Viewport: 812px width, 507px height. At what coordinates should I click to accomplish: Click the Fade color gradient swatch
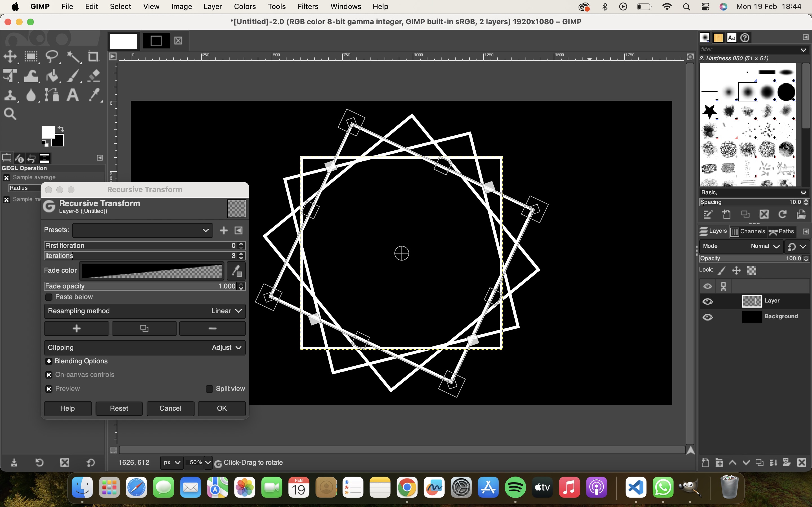[152, 271]
